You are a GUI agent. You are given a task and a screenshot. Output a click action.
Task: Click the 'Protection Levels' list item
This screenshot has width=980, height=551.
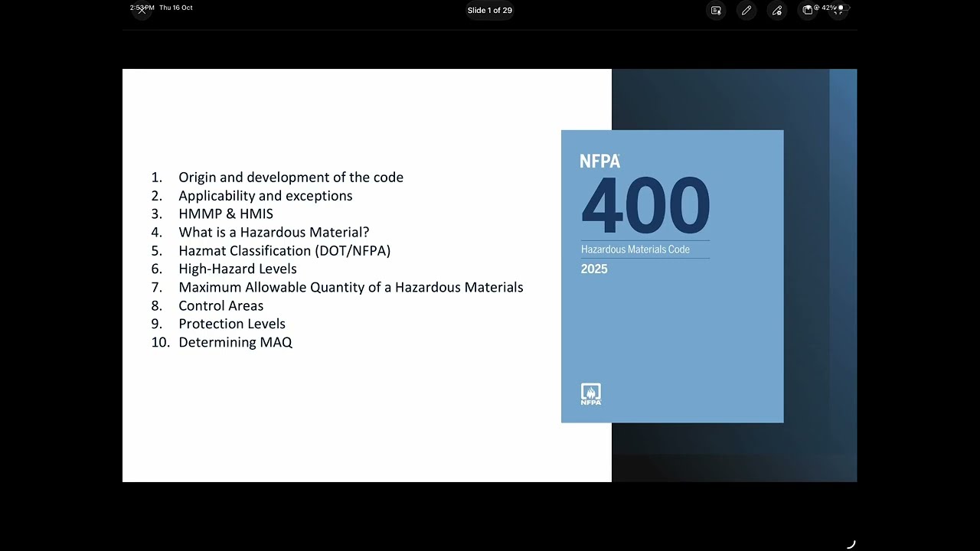click(232, 324)
